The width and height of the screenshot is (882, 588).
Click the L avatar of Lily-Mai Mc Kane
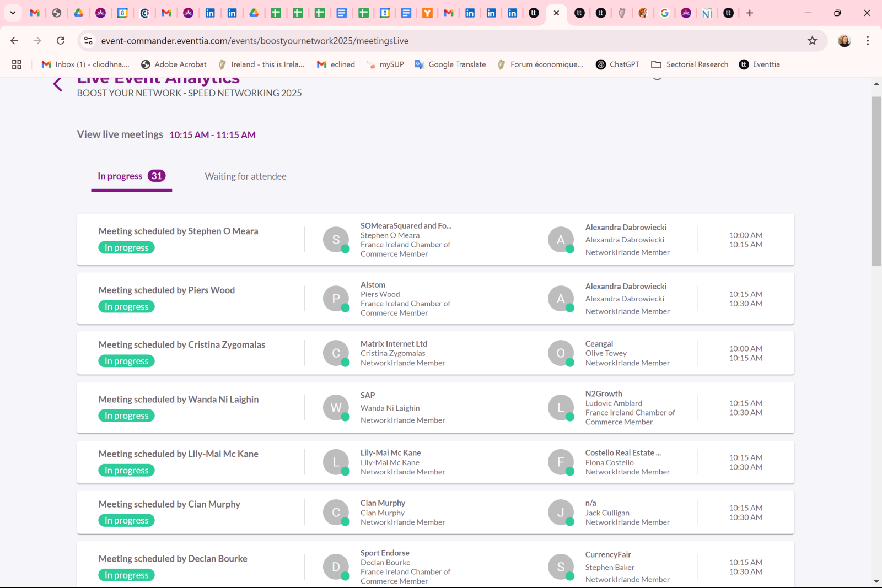click(x=336, y=462)
